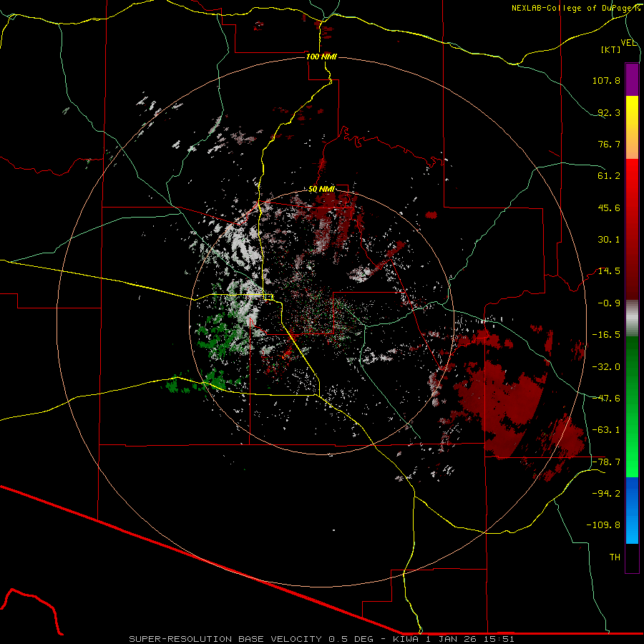Select the -63.1 velocity scale value
Viewport: 644px width, 644px height.
tap(606, 430)
